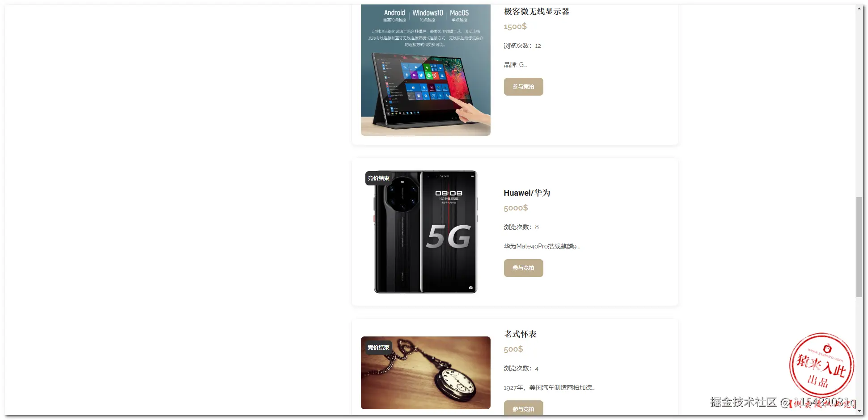Join bidding on the Huawei/华为 phone
This screenshot has width=868, height=420.
point(523,268)
